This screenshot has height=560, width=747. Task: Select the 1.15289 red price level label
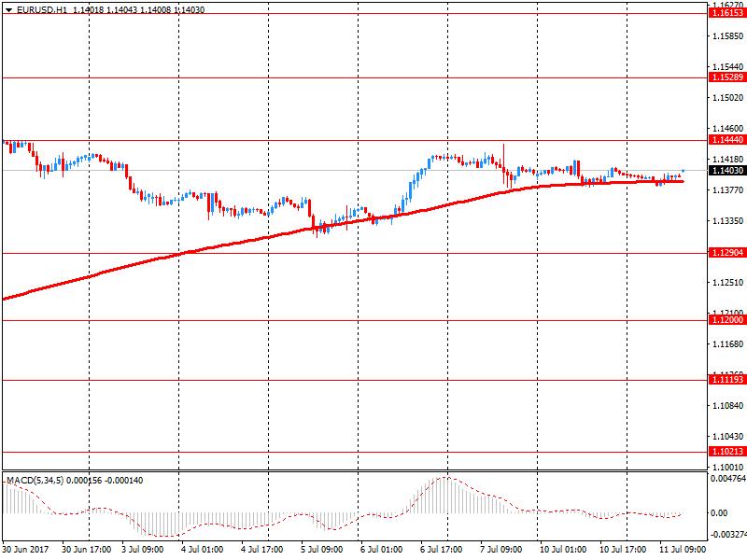pos(727,77)
